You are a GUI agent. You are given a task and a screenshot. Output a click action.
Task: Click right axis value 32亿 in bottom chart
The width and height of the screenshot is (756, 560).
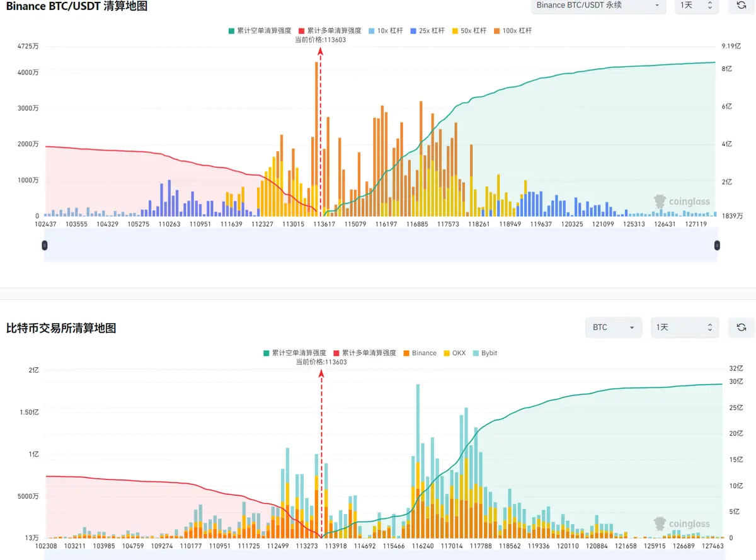pos(736,369)
